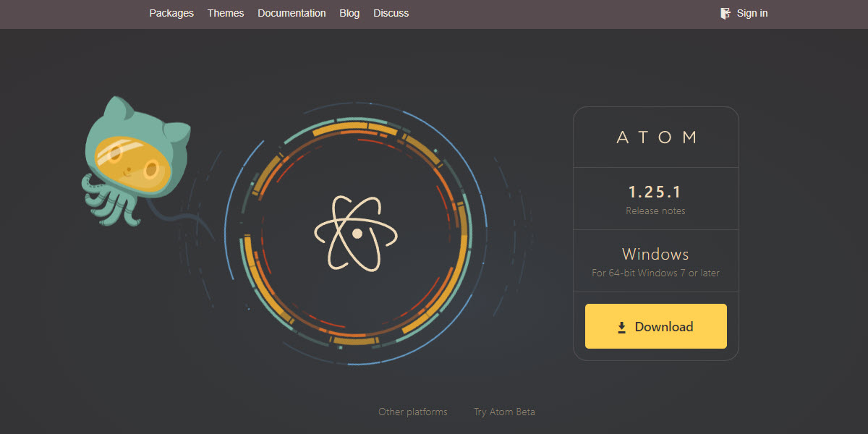
Task: Open the Documentation page
Action: (292, 13)
